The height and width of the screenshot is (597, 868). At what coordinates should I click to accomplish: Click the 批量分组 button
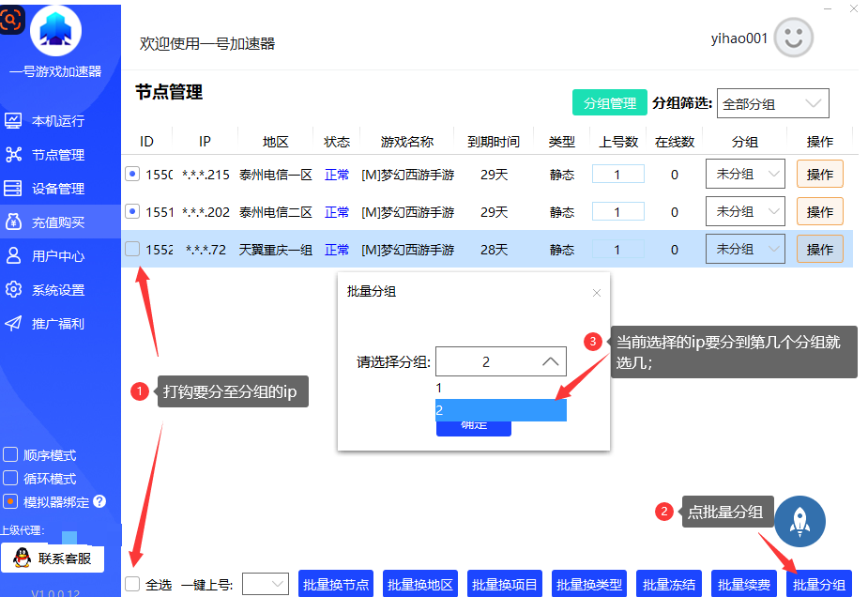tap(819, 584)
